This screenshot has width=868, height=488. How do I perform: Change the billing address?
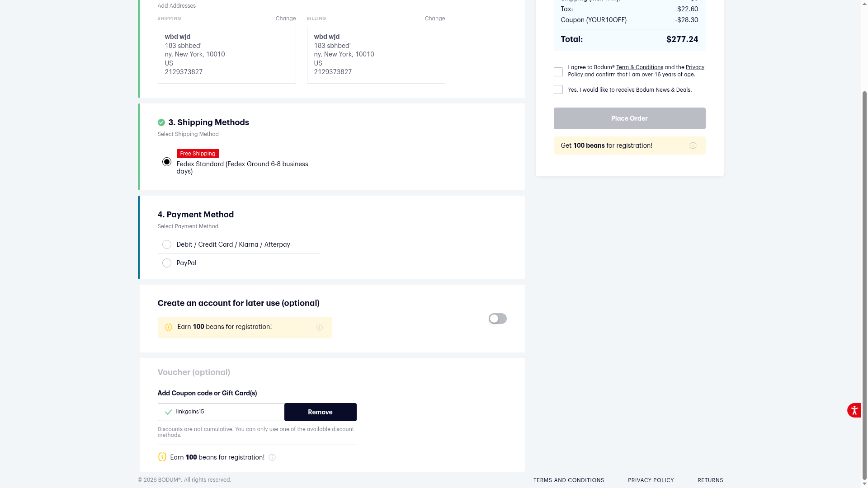pyautogui.click(x=434, y=19)
